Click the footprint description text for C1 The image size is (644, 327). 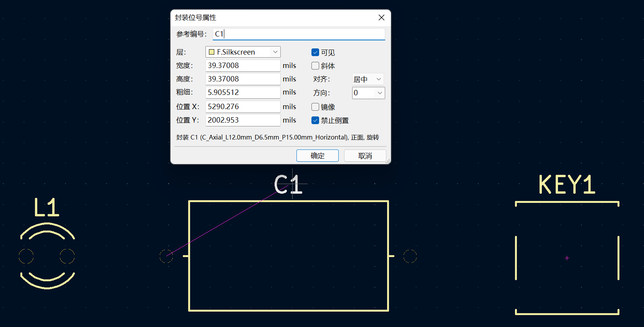pyautogui.click(x=278, y=137)
